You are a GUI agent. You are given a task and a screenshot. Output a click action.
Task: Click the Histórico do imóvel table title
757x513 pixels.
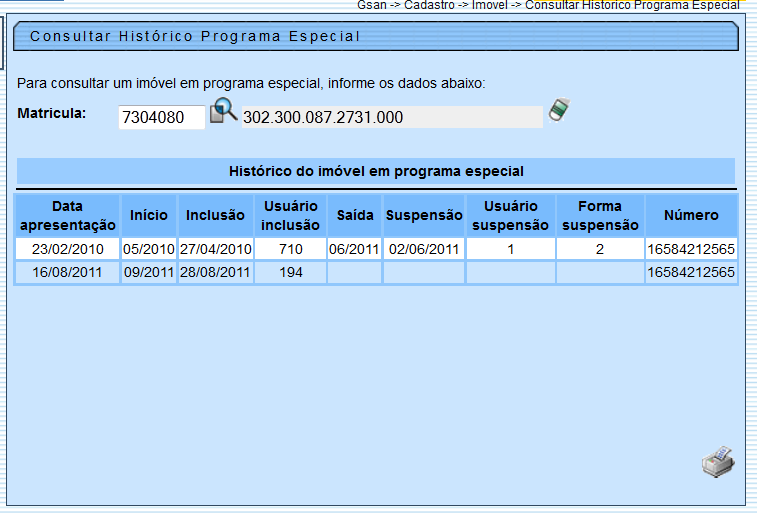pyautogui.click(x=376, y=171)
